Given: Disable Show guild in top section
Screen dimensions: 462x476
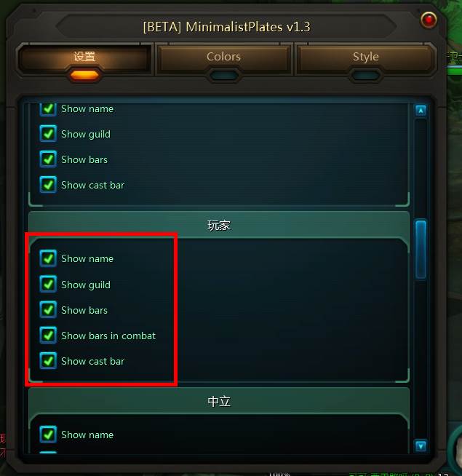Looking at the screenshot, I should pos(48,134).
